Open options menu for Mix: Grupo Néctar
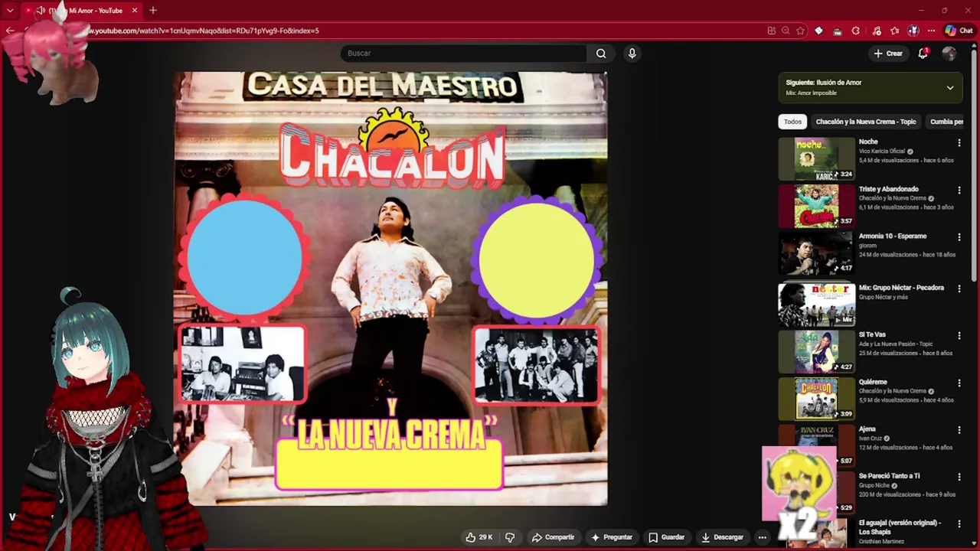Image resolution: width=980 pixels, height=551 pixels. tap(959, 289)
